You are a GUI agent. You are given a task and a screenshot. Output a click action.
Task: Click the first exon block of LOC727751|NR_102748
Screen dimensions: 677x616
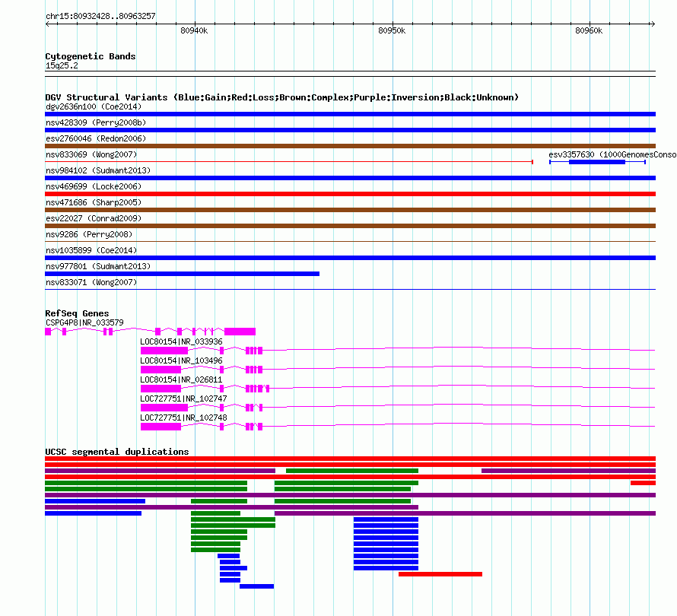click(161, 427)
